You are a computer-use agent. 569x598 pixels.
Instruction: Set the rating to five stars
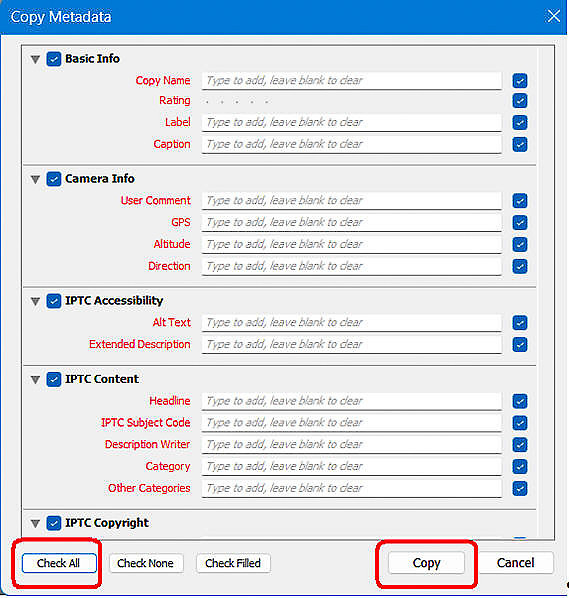(x=267, y=102)
